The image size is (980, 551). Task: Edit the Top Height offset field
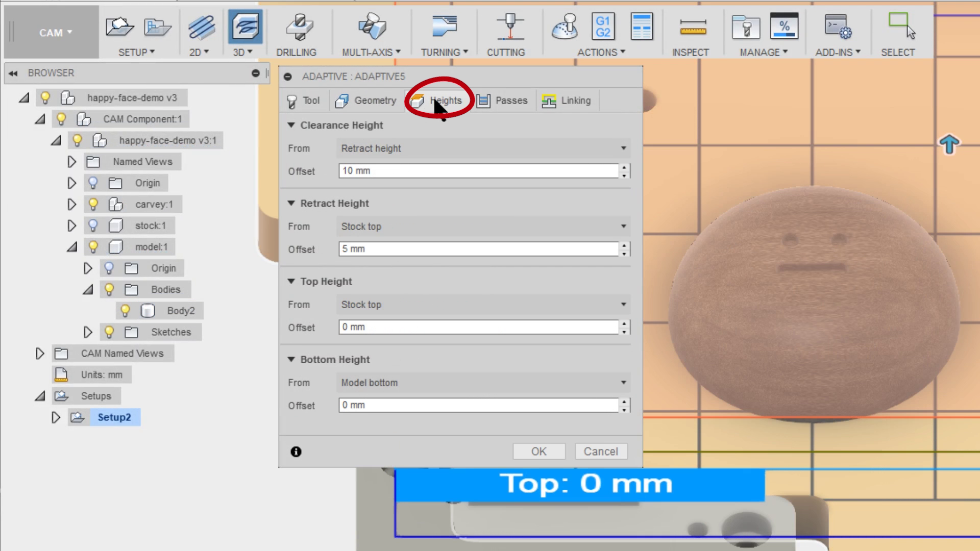[x=479, y=327]
